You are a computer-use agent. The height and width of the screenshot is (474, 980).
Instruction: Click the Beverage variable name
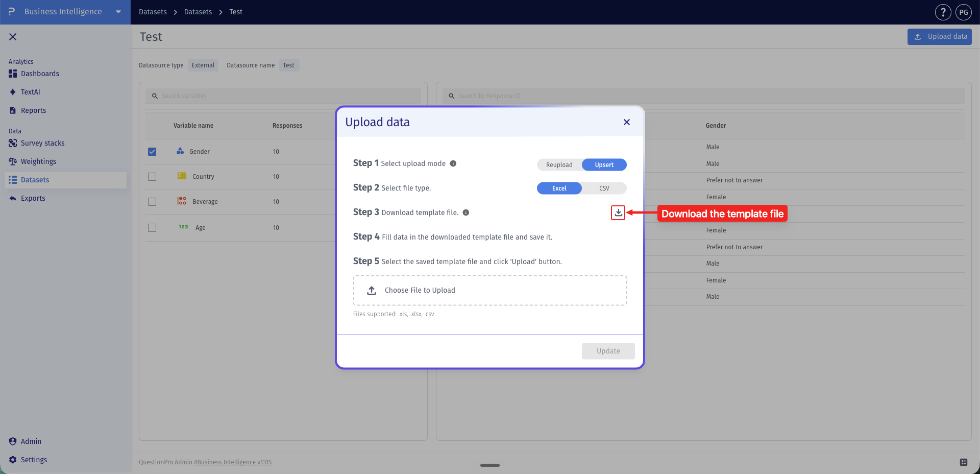click(205, 202)
